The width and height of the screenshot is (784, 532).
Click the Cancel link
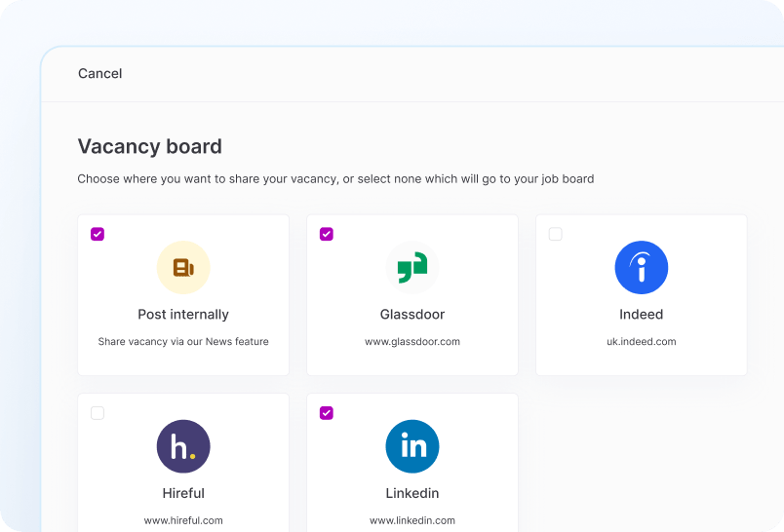(x=100, y=73)
